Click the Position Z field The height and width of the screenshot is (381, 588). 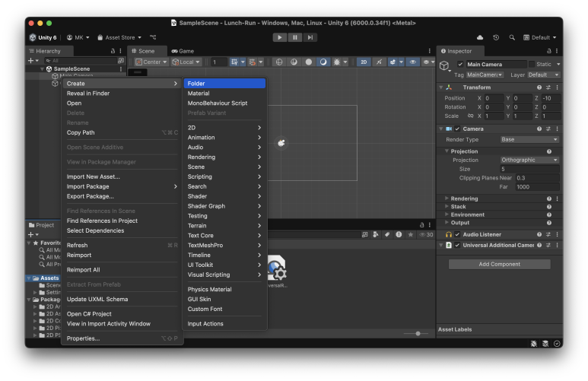click(551, 98)
